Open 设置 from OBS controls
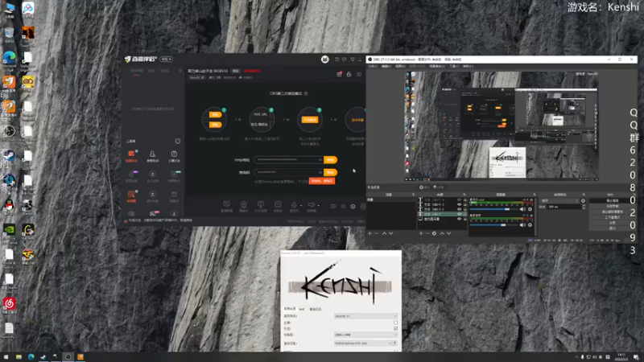Image resolution: width=644 pixels, height=362 pixels. click(x=612, y=223)
